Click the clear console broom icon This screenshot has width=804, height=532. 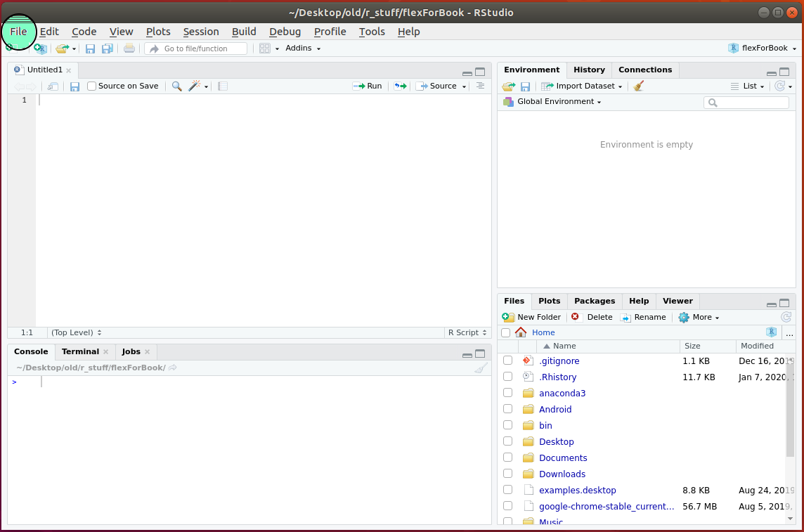coord(481,368)
